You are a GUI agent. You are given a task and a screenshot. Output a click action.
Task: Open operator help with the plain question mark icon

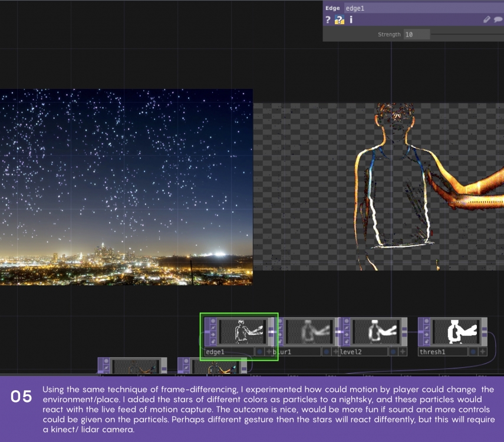tap(328, 19)
